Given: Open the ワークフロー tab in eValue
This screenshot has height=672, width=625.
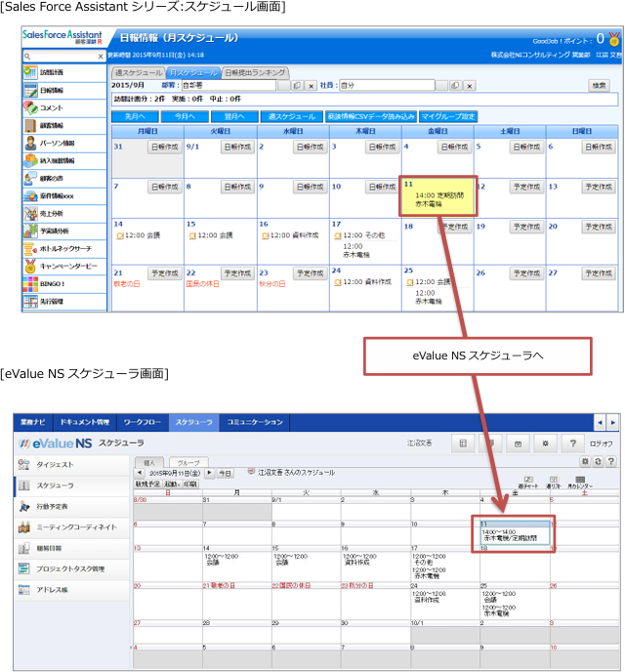Looking at the screenshot, I should coord(143,422).
